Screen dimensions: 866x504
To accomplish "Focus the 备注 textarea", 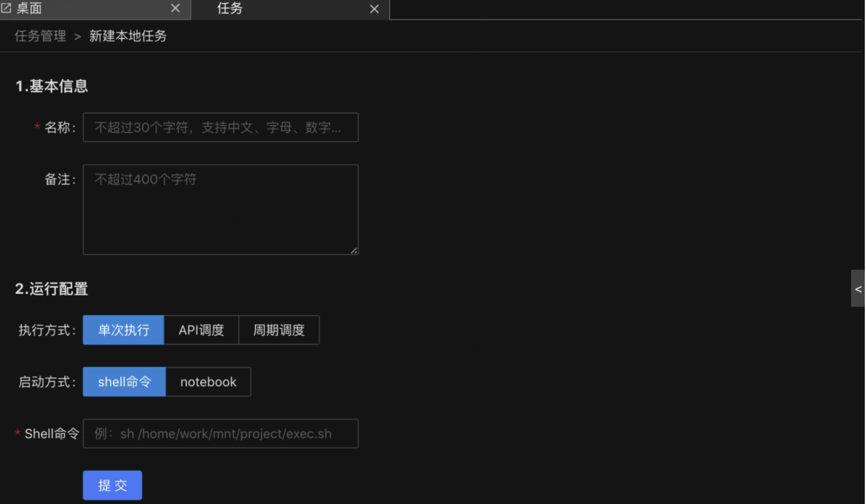I will coord(221,209).
